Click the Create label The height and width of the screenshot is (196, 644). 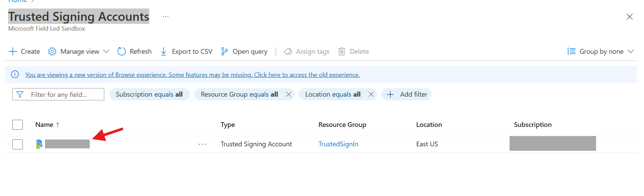coord(30,51)
